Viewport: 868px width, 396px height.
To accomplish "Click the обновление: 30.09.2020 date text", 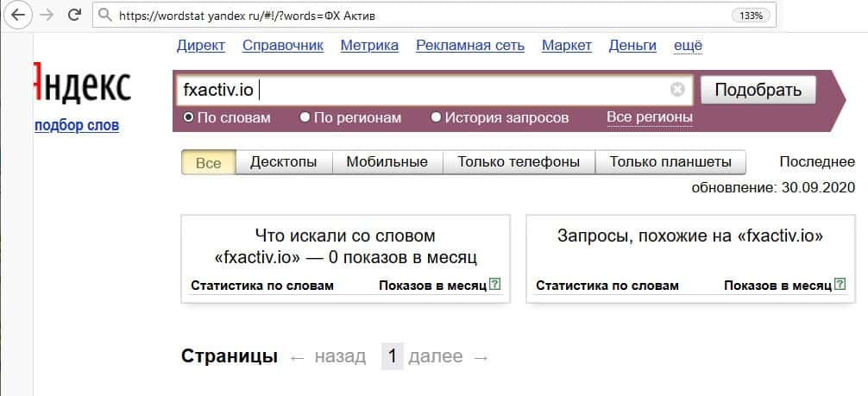I will coord(773,188).
